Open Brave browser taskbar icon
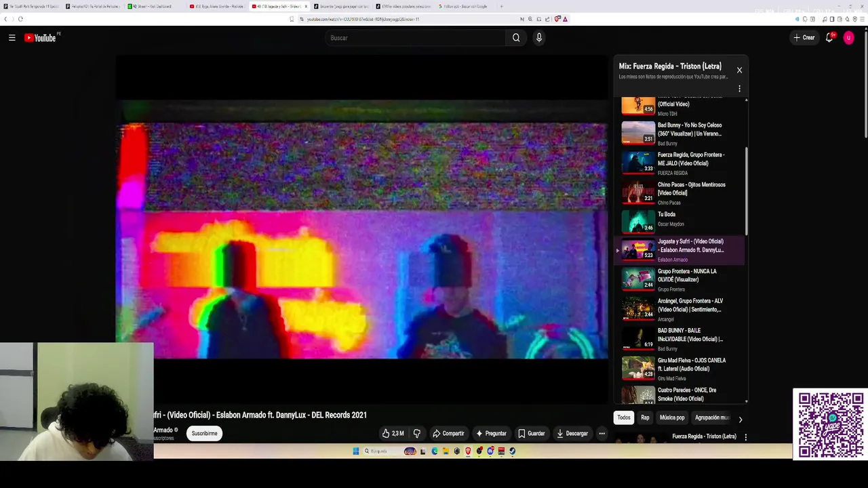The height and width of the screenshot is (488, 868). (468, 451)
